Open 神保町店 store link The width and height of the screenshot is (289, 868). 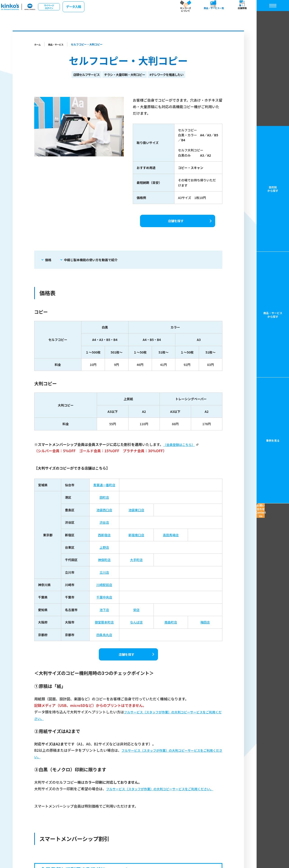click(104, 560)
